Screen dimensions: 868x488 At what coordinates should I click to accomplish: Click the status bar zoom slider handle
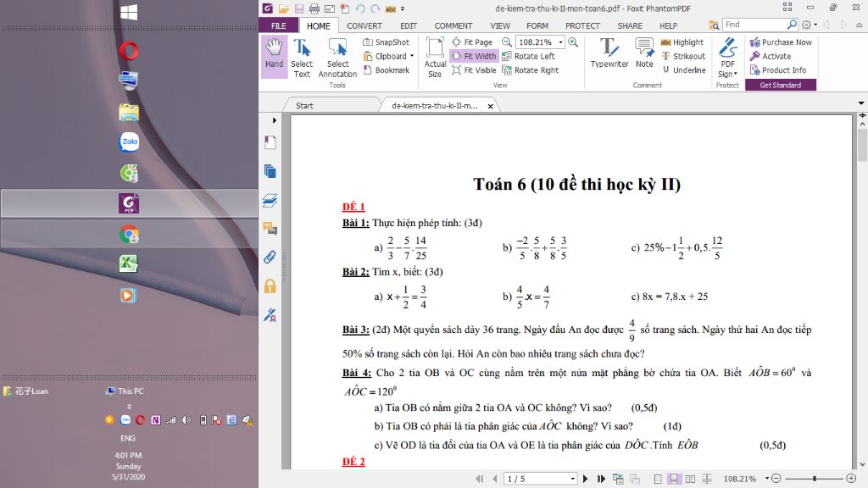(x=815, y=478)
